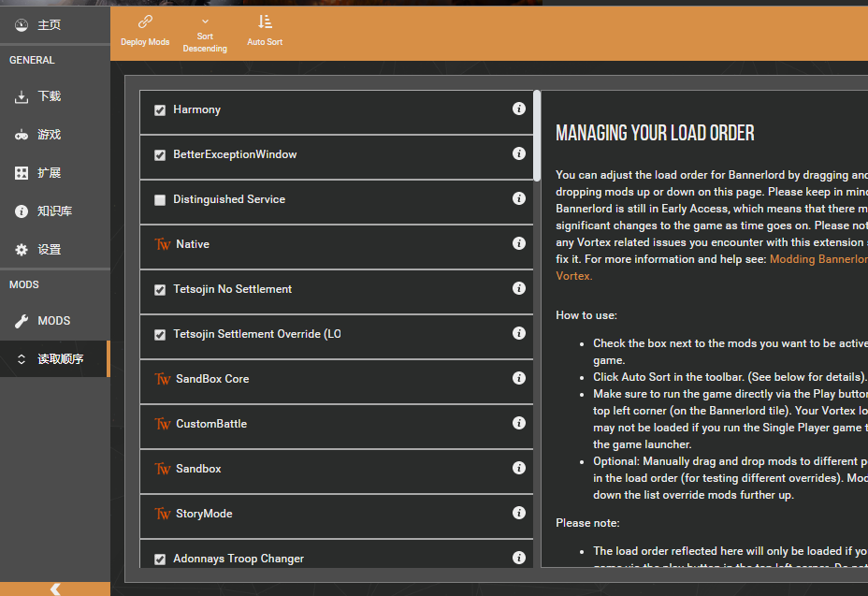Click the TaleWorlds icon next to Native

pyautogui.click(x=162, y=244)
